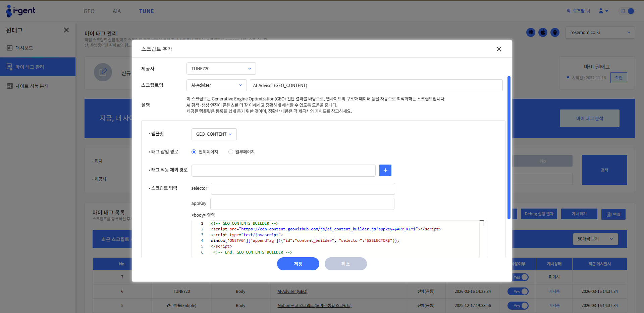Click the 저장 button
Screen dimensions: 644x313
pyautogui.click(x=298, y=264)
